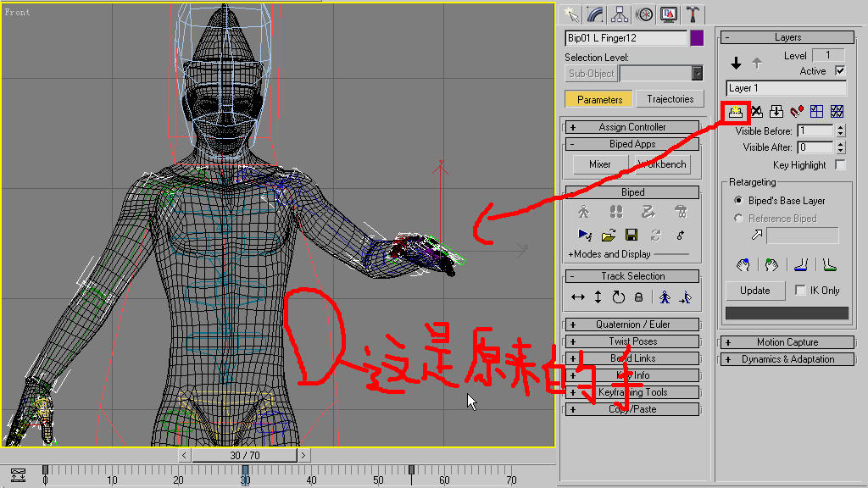Activate Figure Mode in the Biped rollout
The width and height of the screenshot is (868, 488).
tap(584, 212)
